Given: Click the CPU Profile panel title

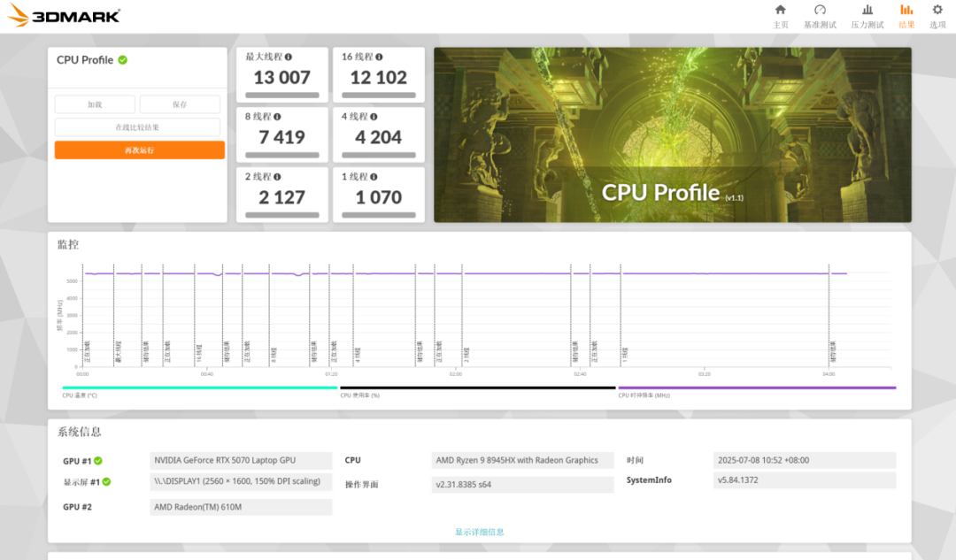Looking at the screenshot, I should pos(85,60).
